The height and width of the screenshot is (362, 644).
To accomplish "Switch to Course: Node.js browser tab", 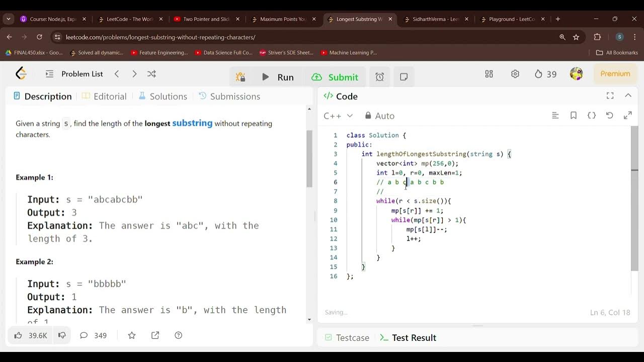I will pos(53,19).
